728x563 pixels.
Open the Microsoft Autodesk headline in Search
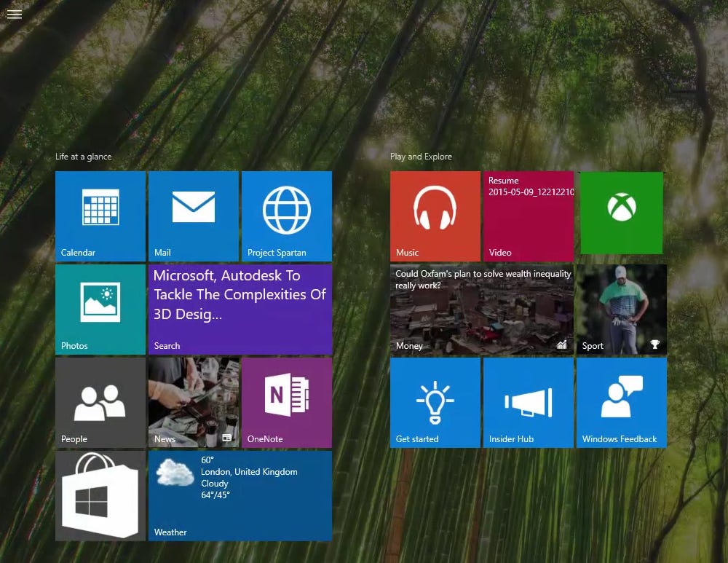tap(240, 309)
